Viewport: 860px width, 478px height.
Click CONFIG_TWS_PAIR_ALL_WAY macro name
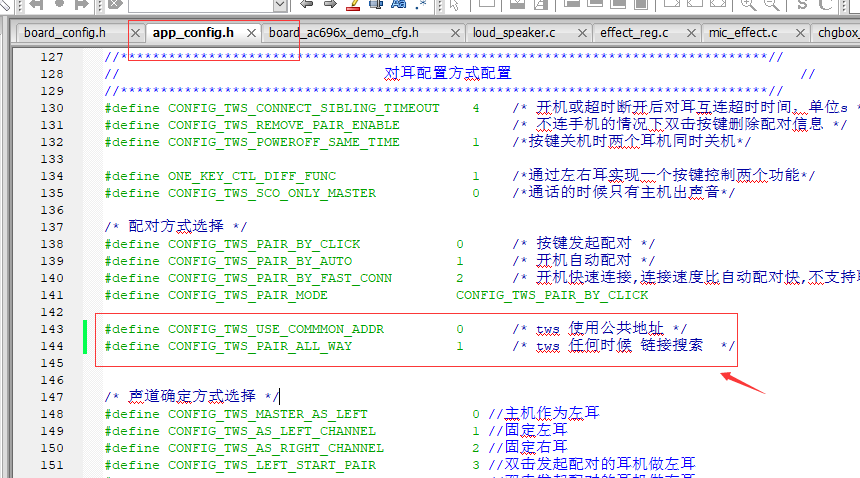[260, 346]
